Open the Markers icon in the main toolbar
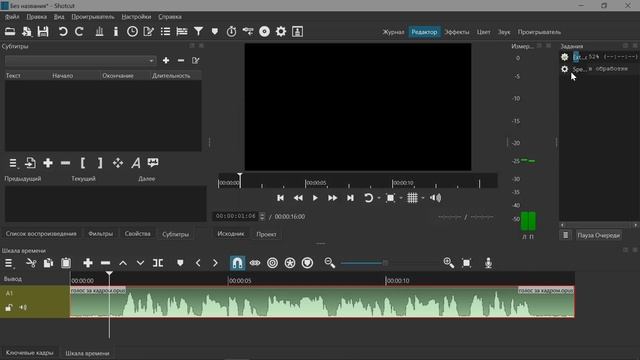 [215, 31]
